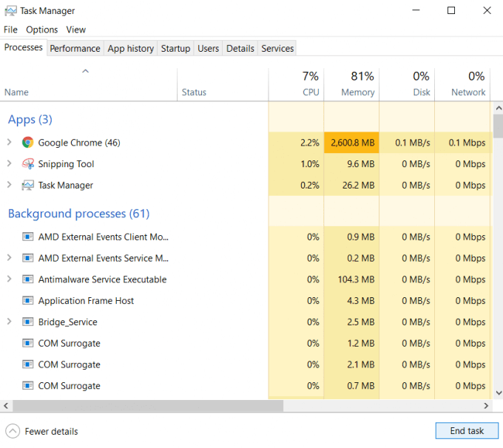The width and height of the screenshot is (503, 448).
Task: Expand the AMD External Events Service entry
Action: point(9,258)
